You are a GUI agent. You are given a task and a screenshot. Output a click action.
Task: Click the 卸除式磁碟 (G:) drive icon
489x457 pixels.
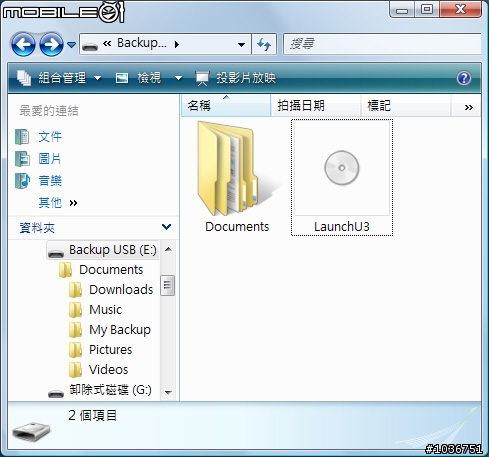point(56,394)
